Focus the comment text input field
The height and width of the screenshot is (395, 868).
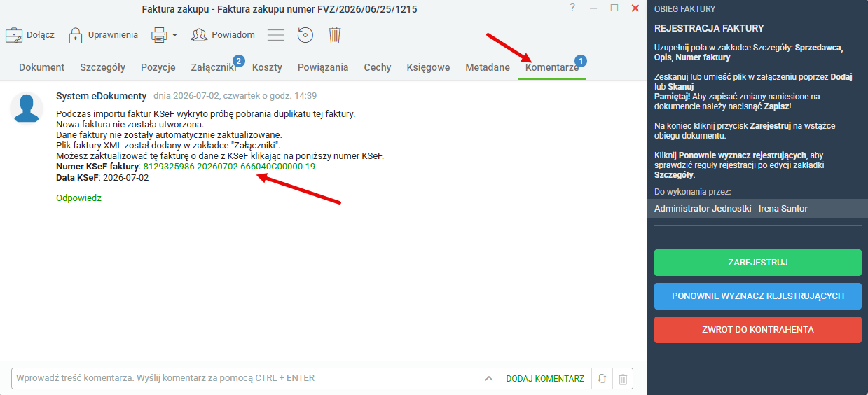[x=245, y=378]
